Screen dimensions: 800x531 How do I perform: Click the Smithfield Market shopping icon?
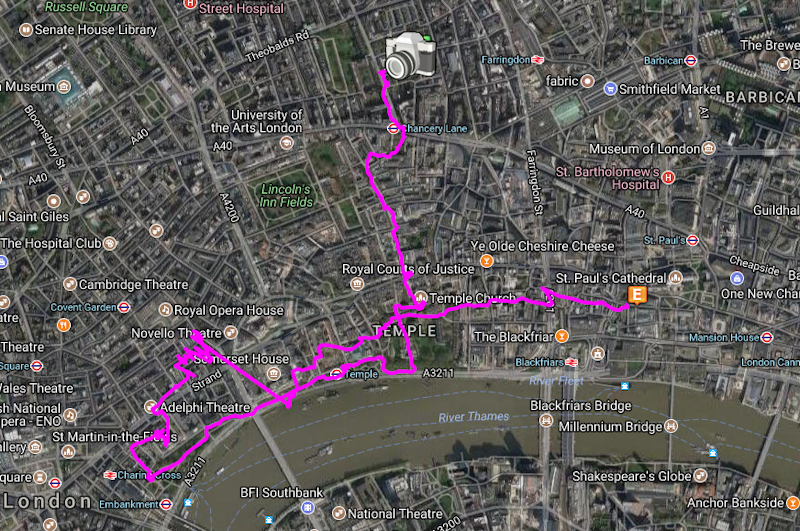click(610, 89)
